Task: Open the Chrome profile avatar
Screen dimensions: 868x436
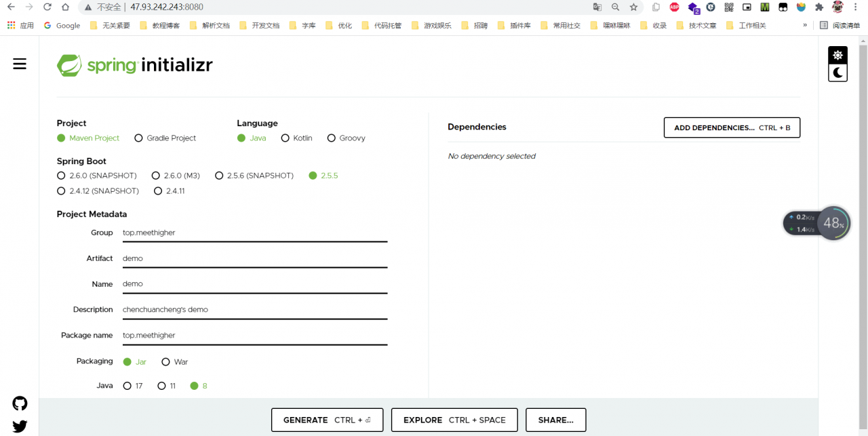Action: [838, 7]
